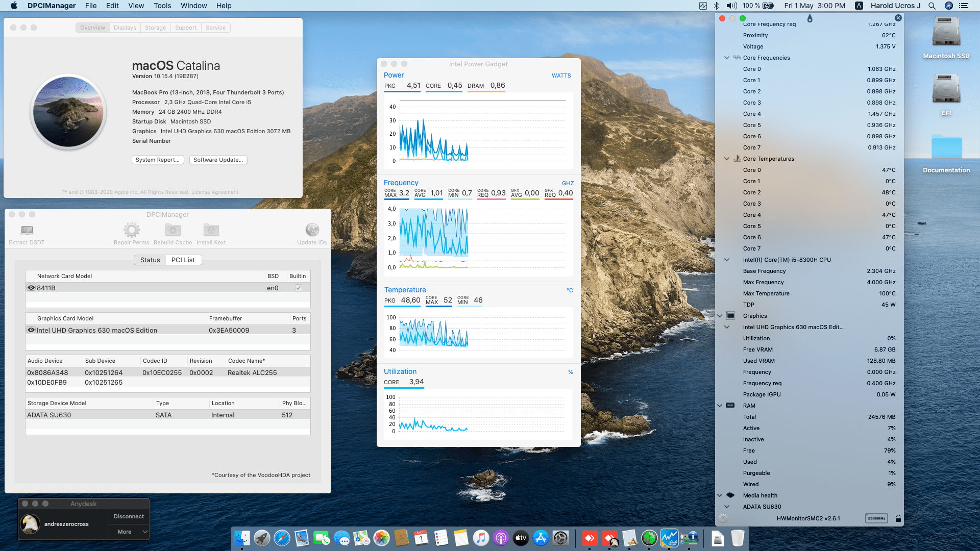Open Music app from the Dock
980x551 pixels.
[x=481, y=538]
